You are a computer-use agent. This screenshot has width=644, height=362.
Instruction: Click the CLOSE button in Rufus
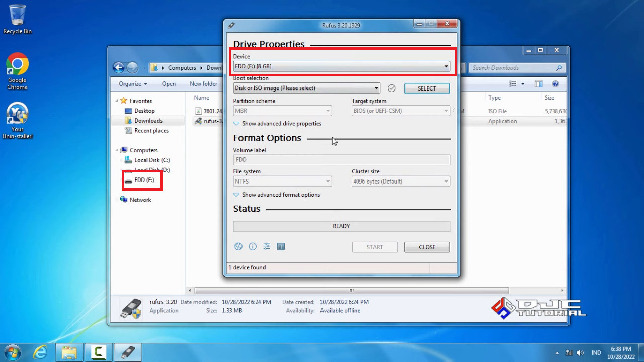(x=427, y=247)
